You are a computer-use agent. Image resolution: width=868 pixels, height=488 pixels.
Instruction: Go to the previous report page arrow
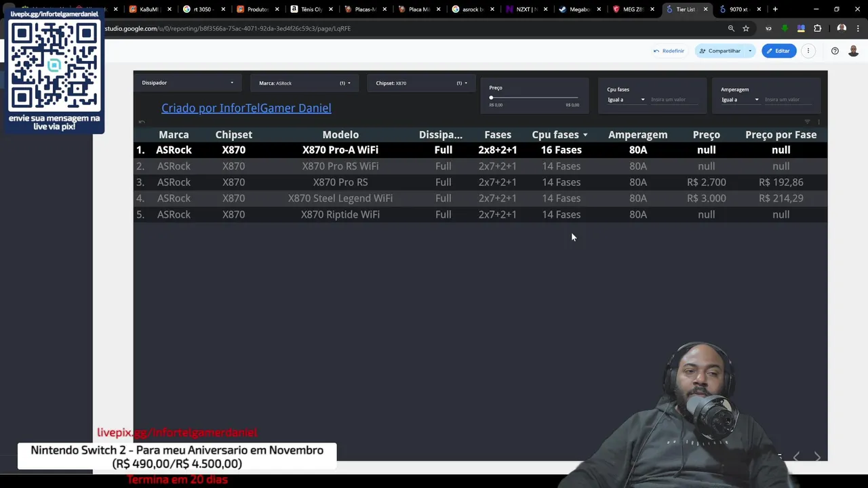pos(796,457)
